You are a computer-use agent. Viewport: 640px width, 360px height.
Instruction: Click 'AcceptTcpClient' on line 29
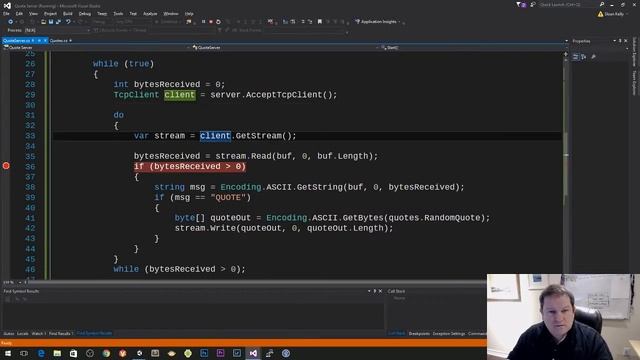click(284, 95)
